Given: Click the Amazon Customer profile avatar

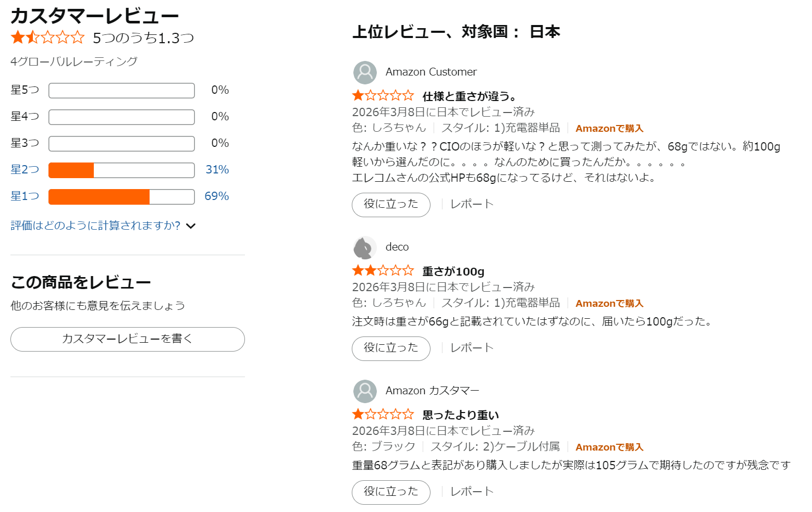Looking at the screenshot, I should (x=365, y=72).
